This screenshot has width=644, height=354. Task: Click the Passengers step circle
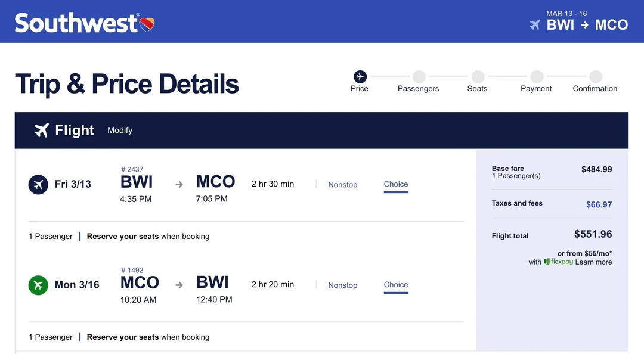[419, 76]
